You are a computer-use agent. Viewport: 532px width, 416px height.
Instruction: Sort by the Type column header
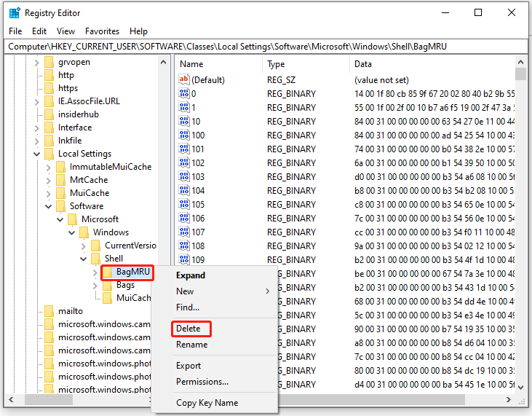point(277,64)
